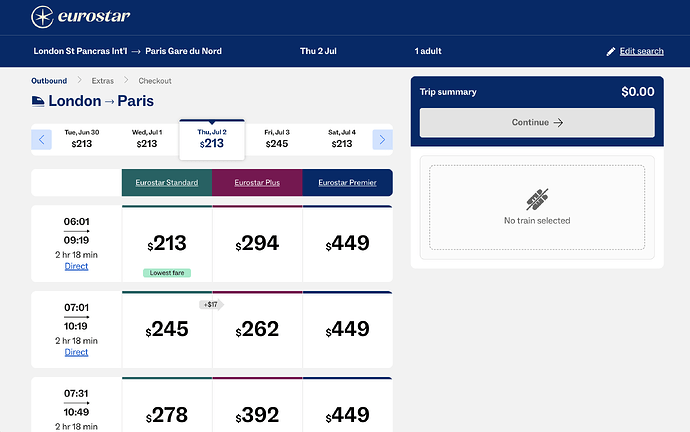The height and width of the screenshot is (432, 690).
Task: Choose $213 Standard fare for 06:01 train
Action: [167, 243]
